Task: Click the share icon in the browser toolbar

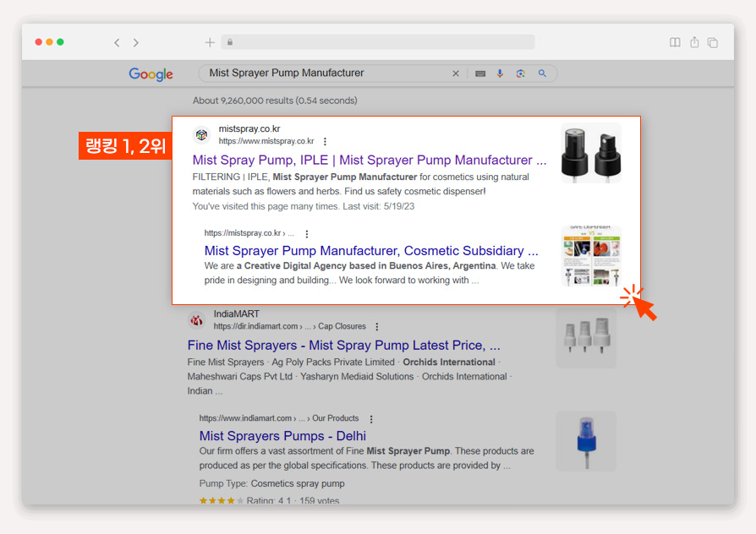Action: 694,42
